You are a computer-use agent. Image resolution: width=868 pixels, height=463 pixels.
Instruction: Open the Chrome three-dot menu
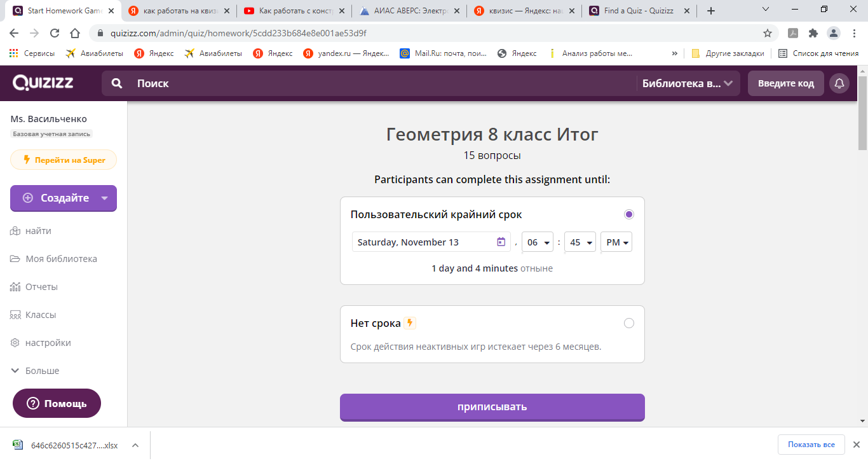[853, 33]
